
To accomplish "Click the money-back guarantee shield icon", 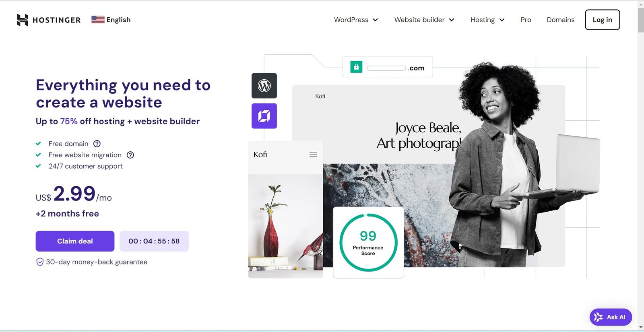I will [40, 262].
